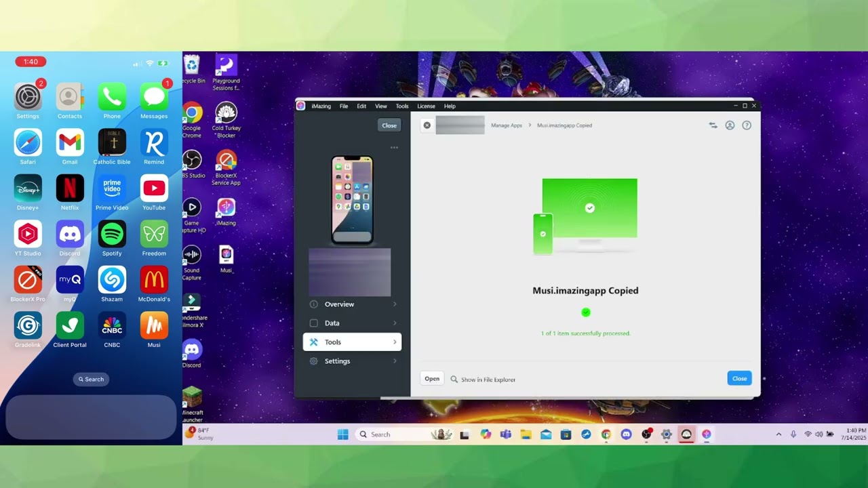
Task: Click the blue Close button
Action: click(x=739, y=379)
